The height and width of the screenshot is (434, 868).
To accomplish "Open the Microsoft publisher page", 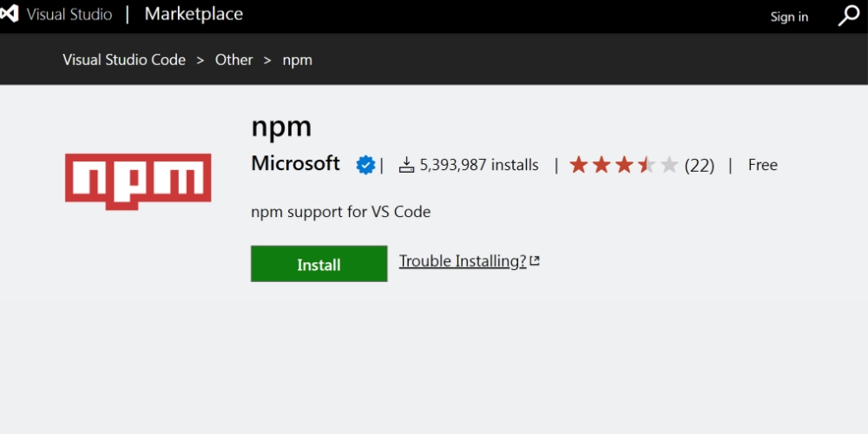I will pos(296,164).
